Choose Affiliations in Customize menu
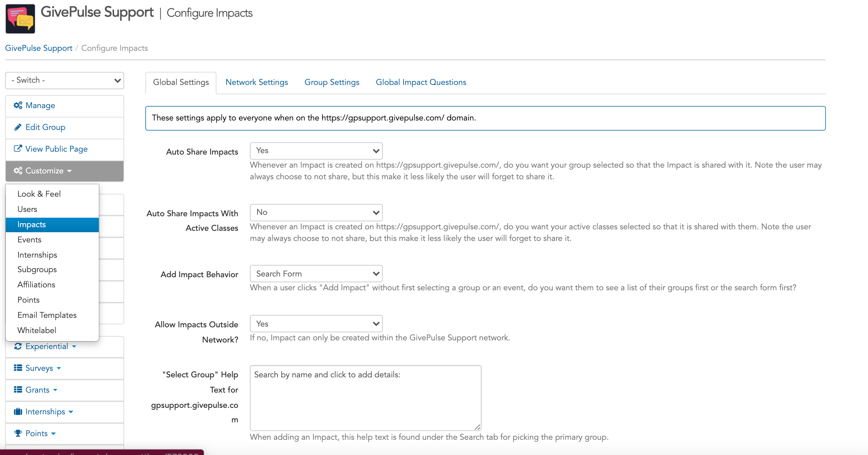The height and width of the screenshot is (455, 868). 52,285
